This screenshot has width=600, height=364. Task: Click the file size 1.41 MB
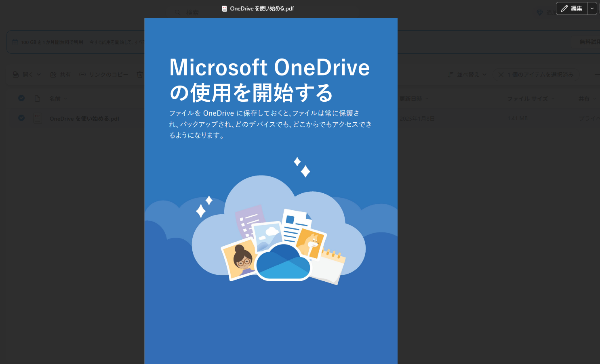coord(518,119)
